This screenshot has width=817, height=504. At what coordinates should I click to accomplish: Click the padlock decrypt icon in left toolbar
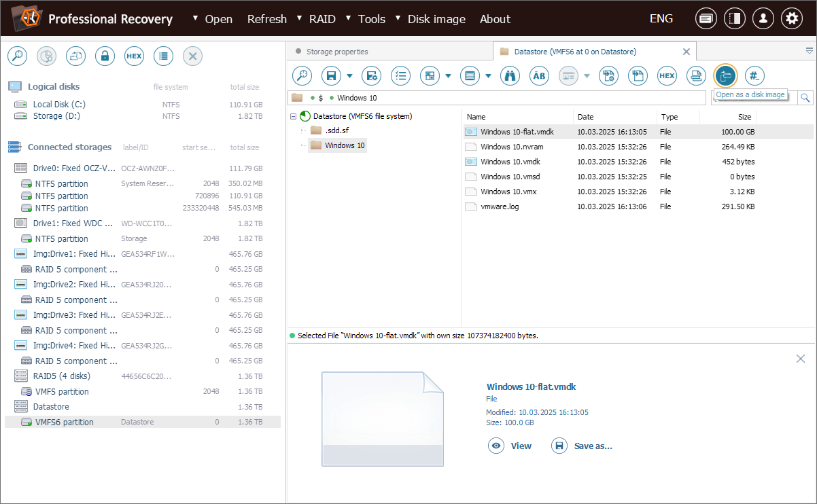point(105,56)
